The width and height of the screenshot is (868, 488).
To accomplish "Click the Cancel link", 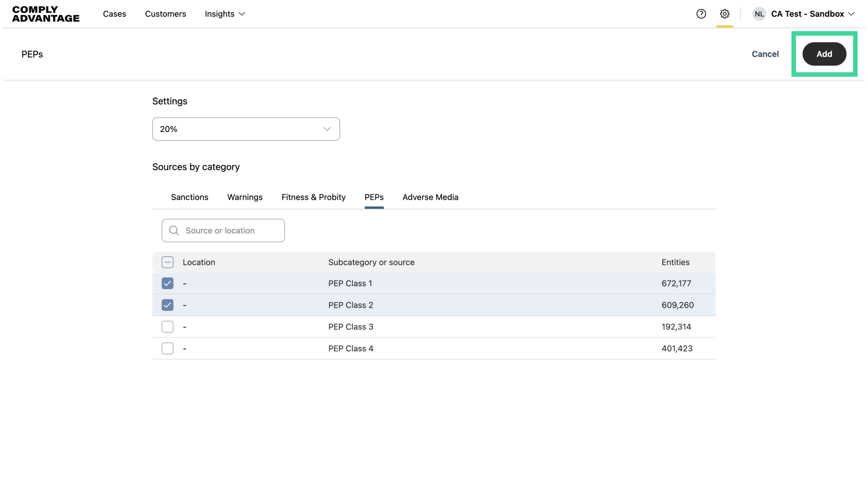I will point(765,54).
